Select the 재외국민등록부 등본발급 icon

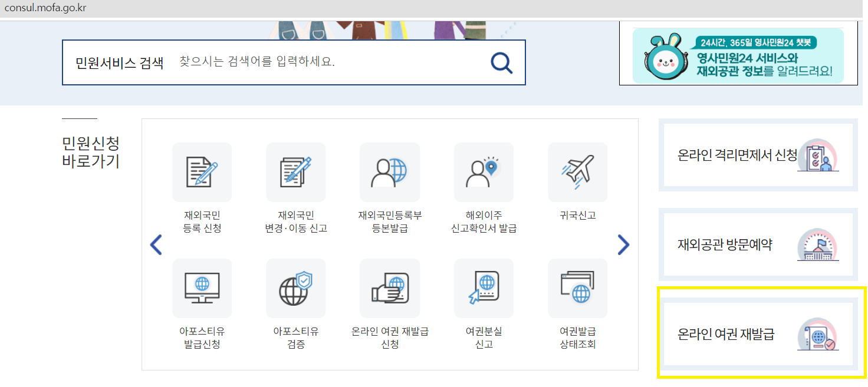(390, 172)
